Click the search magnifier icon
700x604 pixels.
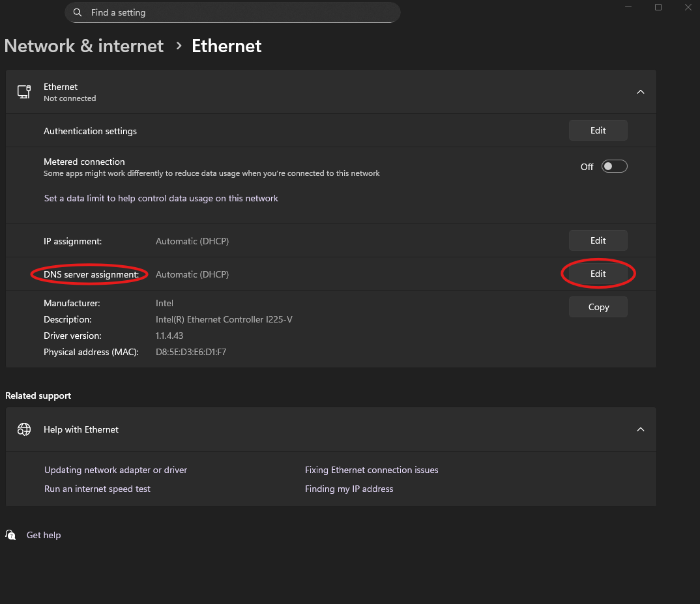(78, 12)
